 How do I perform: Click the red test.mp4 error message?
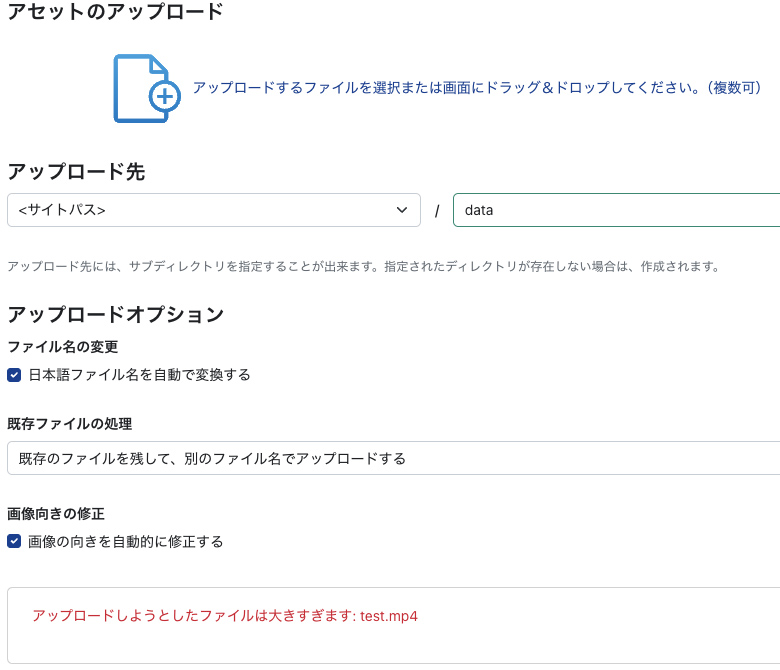click(x=225, y=616)
